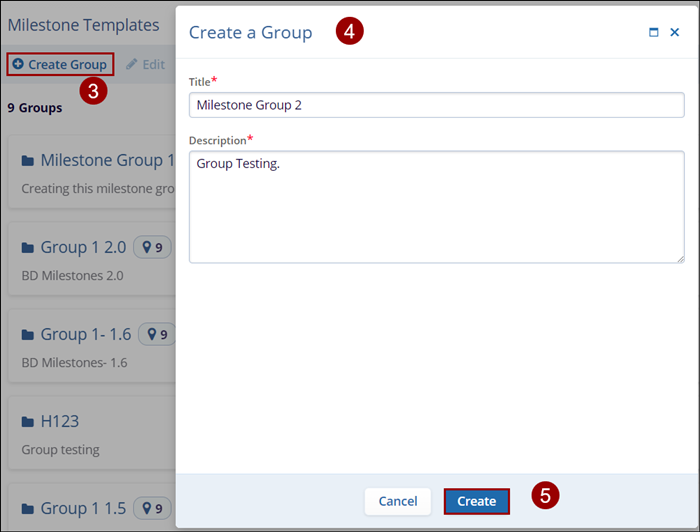
Task: Click the folder icon beside Milestone Group 1
Action: pyautogui.click(x=27, y=161)
